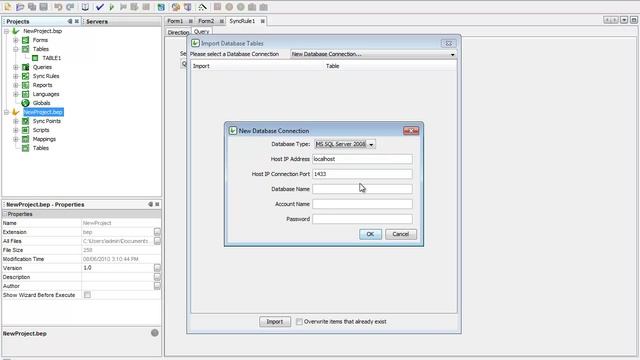Click the TABLE1 table icon
This screenshot has width=640, height=360.
(35, 58)
